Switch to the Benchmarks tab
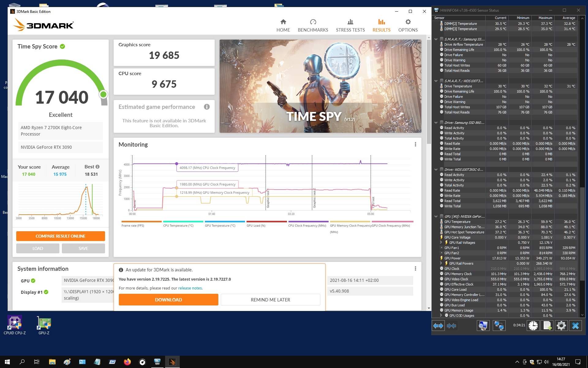Screen dimensions: 588x368 [313, 25]
